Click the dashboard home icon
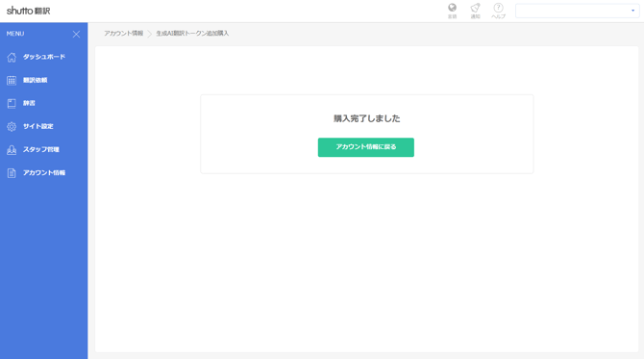Viewport: 644px width, 359px height. point(12,57)
